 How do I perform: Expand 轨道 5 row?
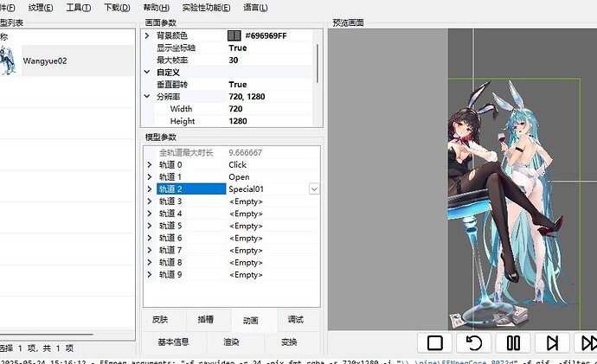pos(149,226)
